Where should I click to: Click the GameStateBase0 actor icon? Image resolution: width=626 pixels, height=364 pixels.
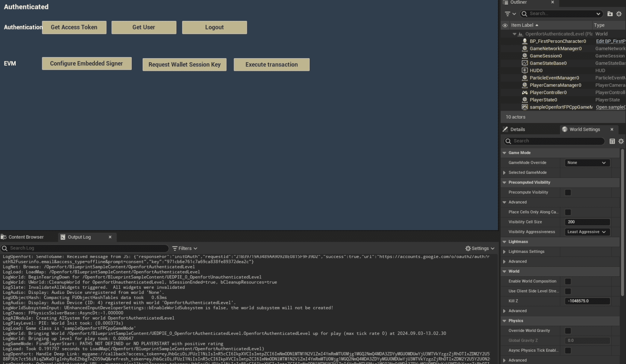click(525, 63)
